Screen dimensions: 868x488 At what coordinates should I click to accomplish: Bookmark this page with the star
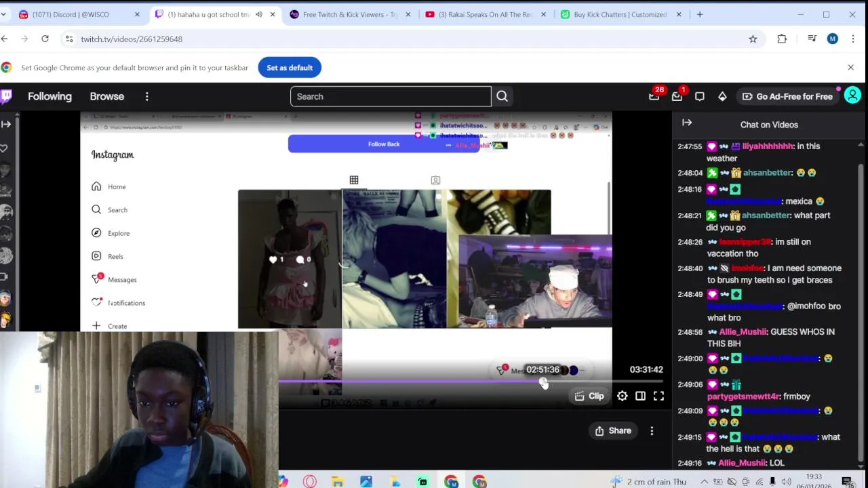coord(753,39)
